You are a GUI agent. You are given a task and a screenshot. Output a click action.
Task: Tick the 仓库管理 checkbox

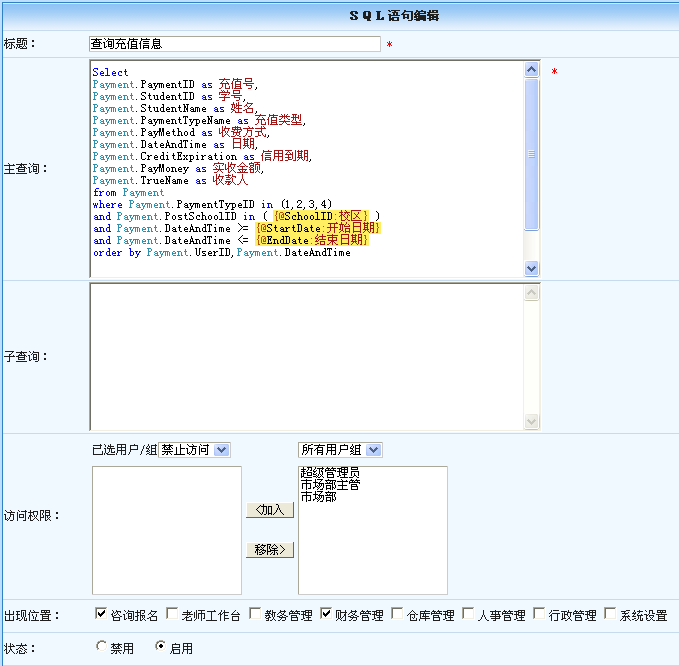[x=398, y=614]
